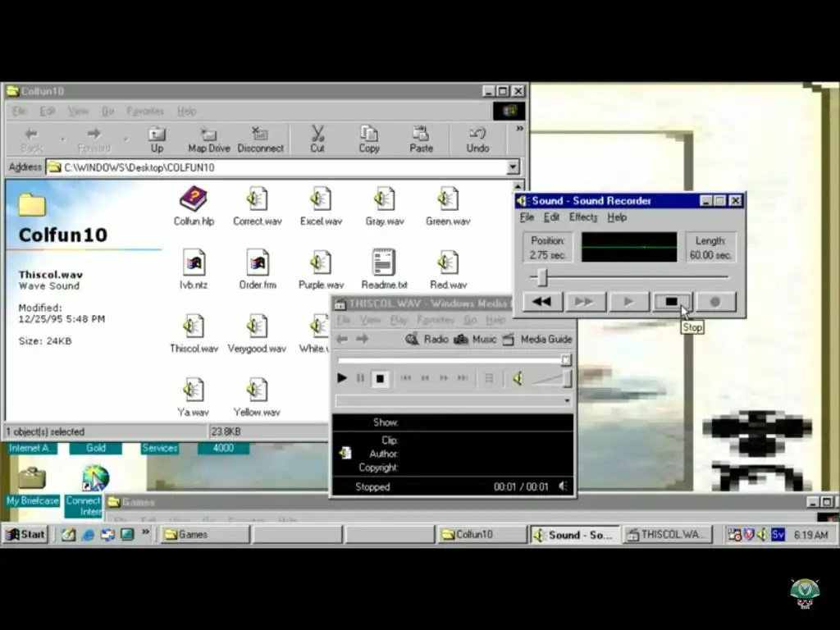Expand quick launch overflow chevron

coord(145,532)
